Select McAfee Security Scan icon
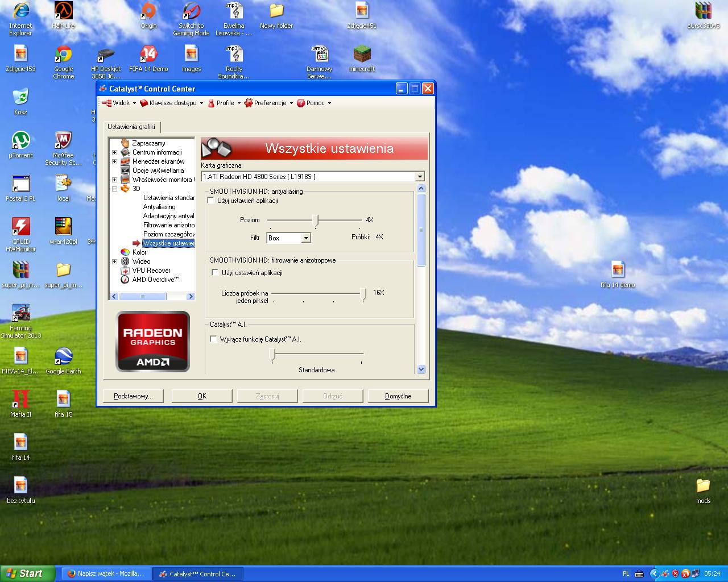The width and height of the screenshot is (728, 582). (63, 149)
